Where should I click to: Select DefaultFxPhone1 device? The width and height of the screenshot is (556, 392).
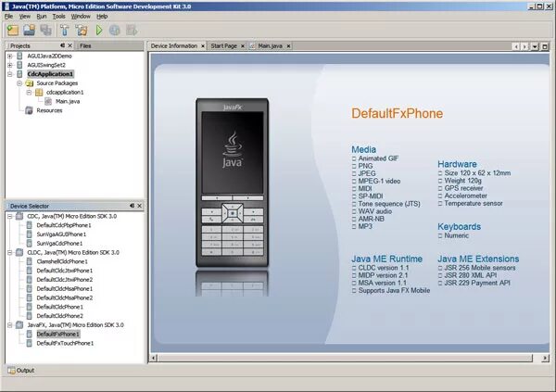[58, 335]
